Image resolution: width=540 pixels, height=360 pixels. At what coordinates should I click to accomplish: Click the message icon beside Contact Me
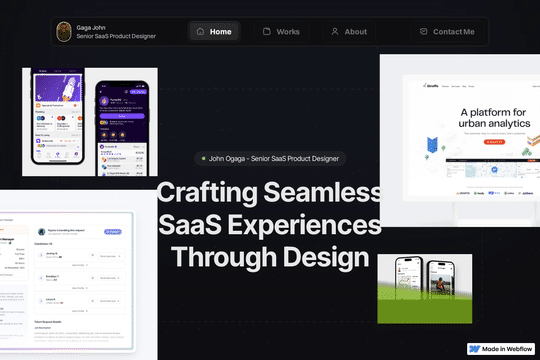(424, 32)
